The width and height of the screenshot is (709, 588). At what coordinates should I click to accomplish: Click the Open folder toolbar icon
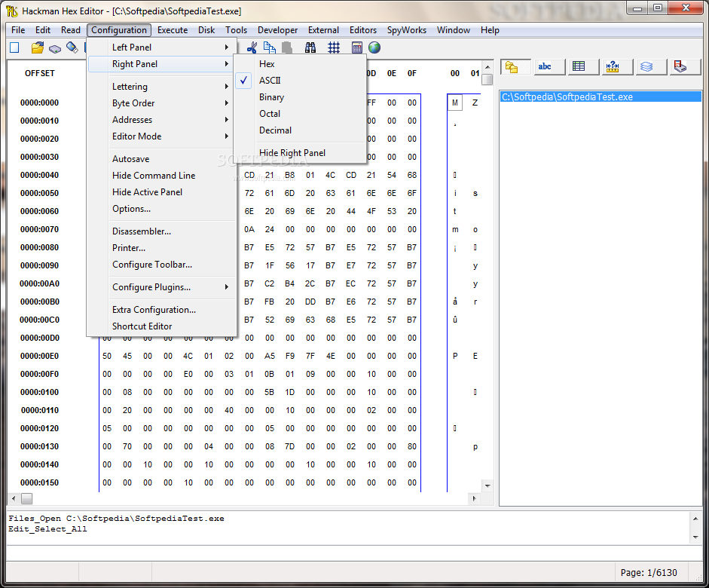point(38,47)
